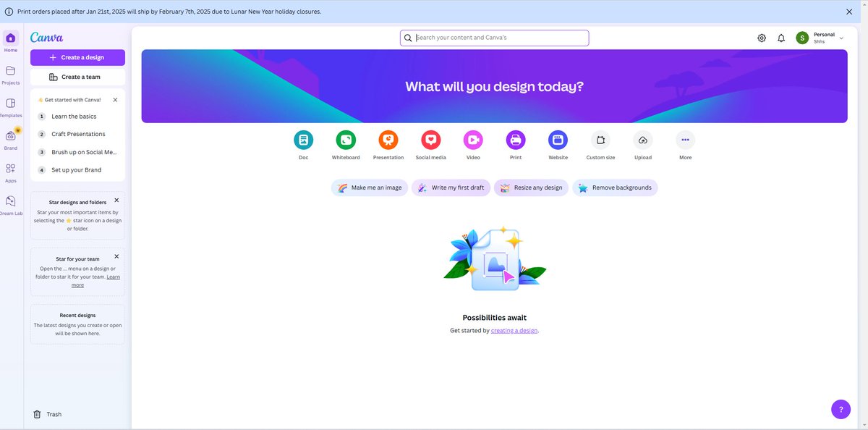Select the Doc design type icon
This screenshot has width=868, height=430.
(x=304, y=140)
